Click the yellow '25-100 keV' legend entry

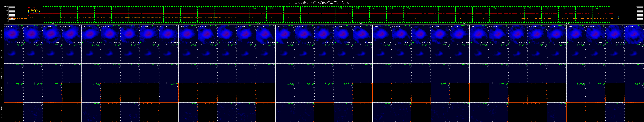coord(36,11)
